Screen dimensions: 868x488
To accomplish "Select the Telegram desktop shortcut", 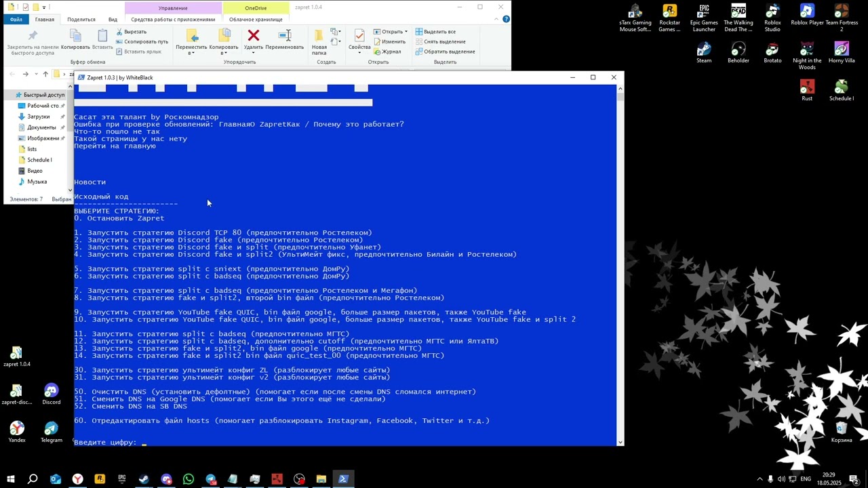I will [51, 432].
